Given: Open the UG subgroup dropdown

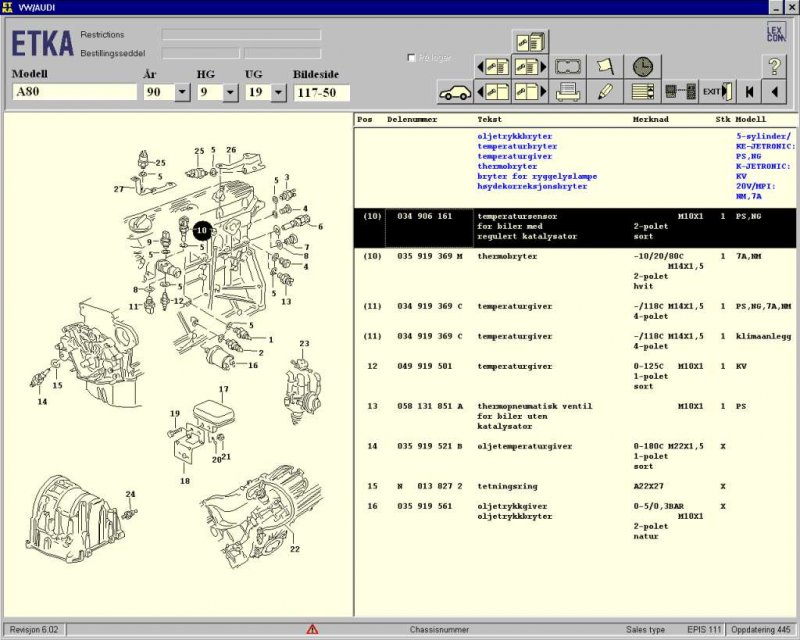Looking at the screenshot, I should pyautogui.click(x=278, y=92).
